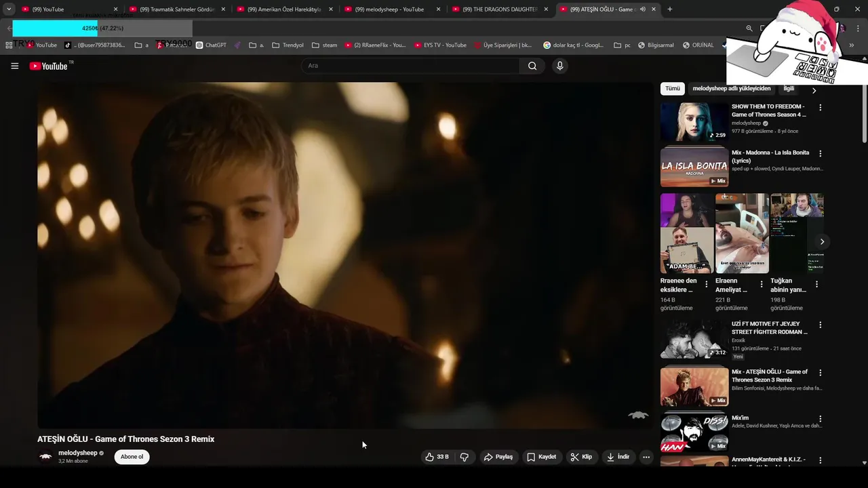The image size is (868, 488).
Task: Select the Tümü filter chip
Action: [x=672, y=89]
